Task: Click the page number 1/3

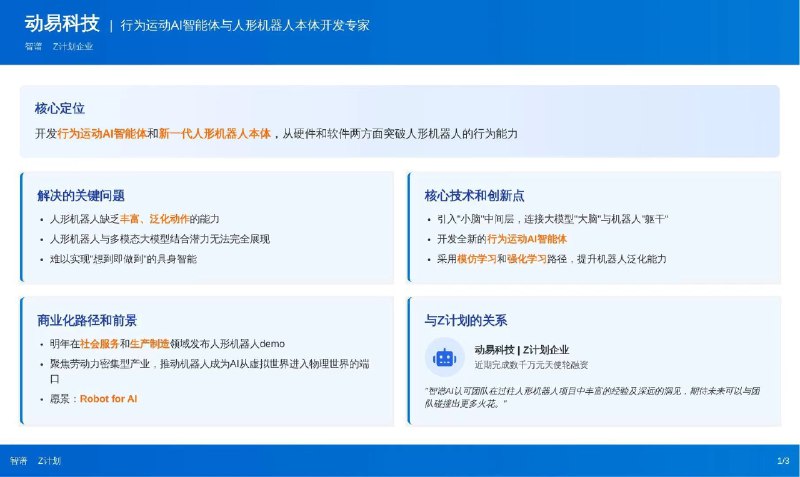Action: 783,461
